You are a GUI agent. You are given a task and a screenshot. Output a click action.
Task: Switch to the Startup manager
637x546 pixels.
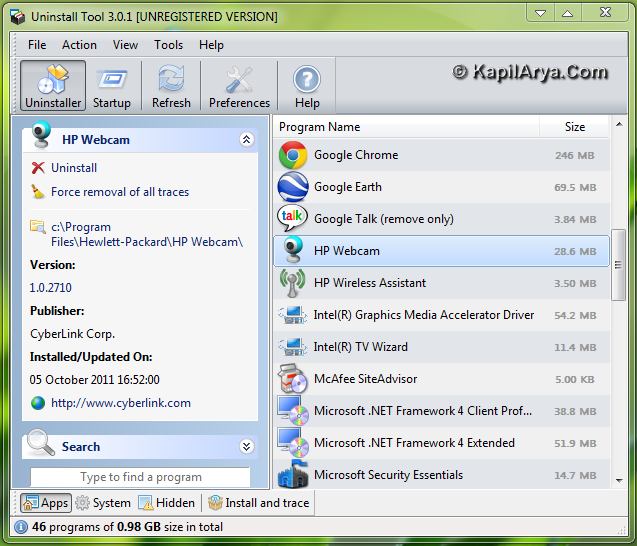tap(112, 86)
